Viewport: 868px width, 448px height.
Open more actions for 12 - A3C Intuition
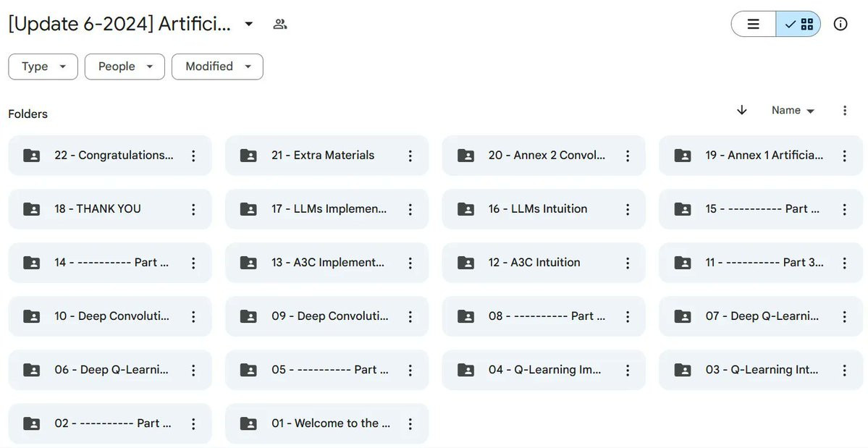click(627, 263)
